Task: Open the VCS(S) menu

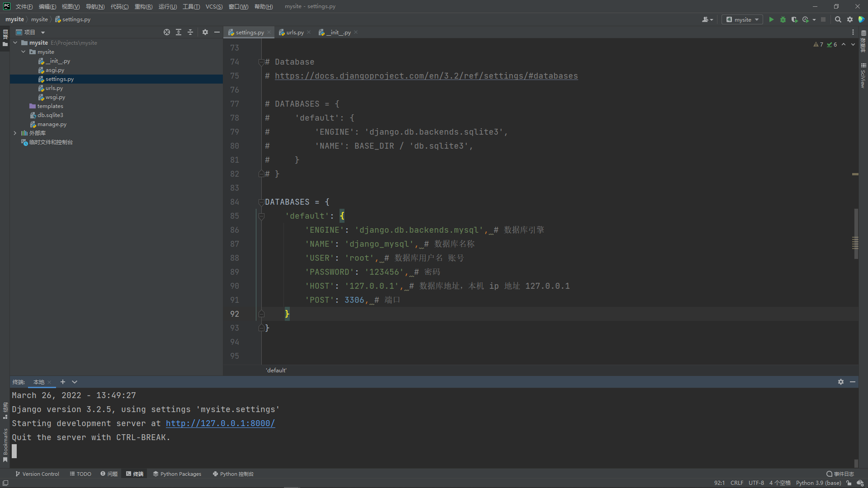Action: [214, 6]
